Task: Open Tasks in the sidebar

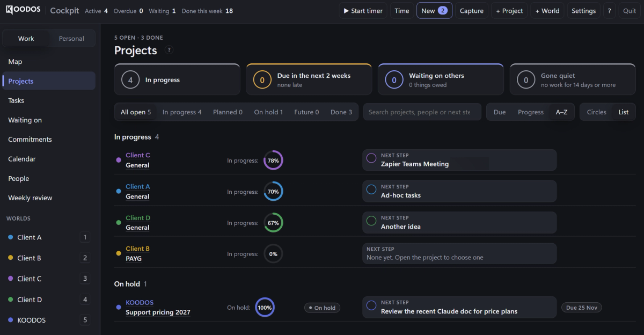Action: pyautogui.click(x=49, y=100)
